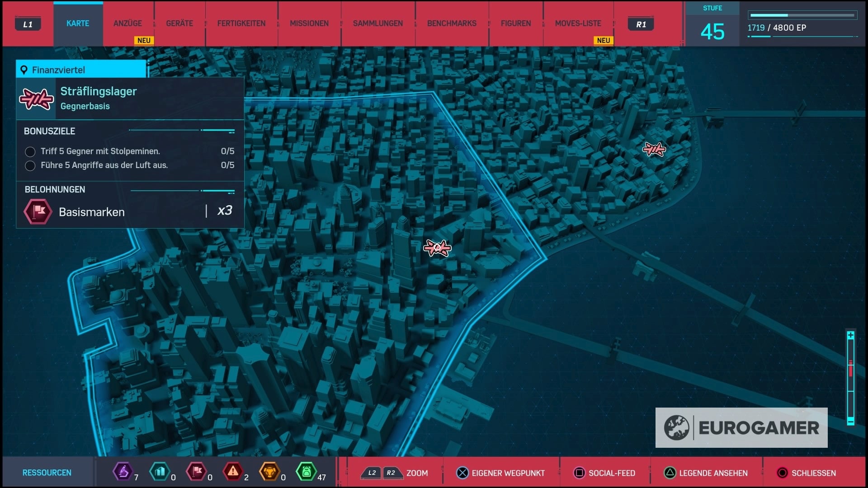Click the Ressourcen label

point(47,473)
